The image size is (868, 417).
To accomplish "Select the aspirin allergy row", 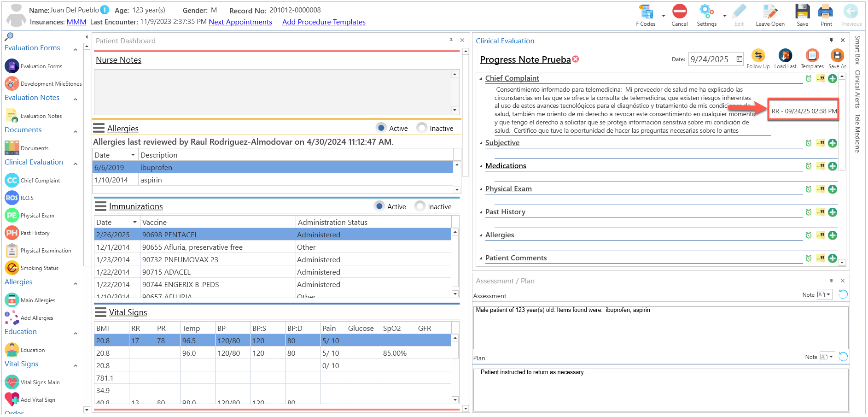I will pos(273,180).
